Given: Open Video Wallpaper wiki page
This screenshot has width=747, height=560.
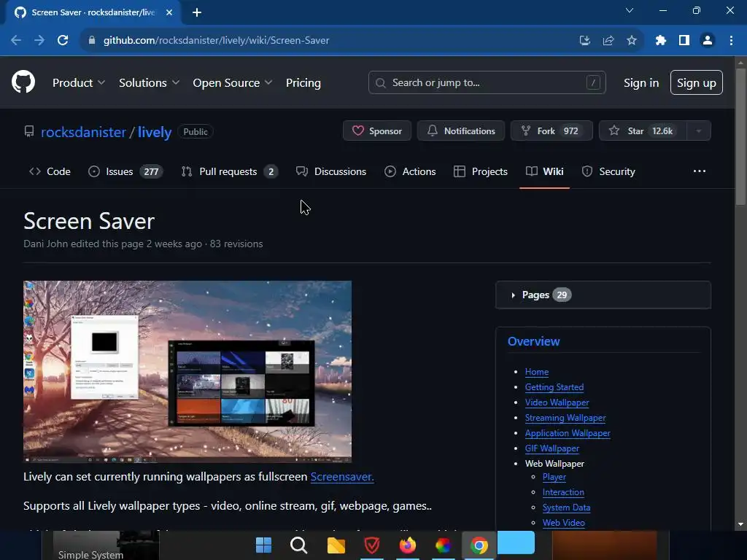Looking at the screenshot, I should pyautogui.click(x=557, y=402).
